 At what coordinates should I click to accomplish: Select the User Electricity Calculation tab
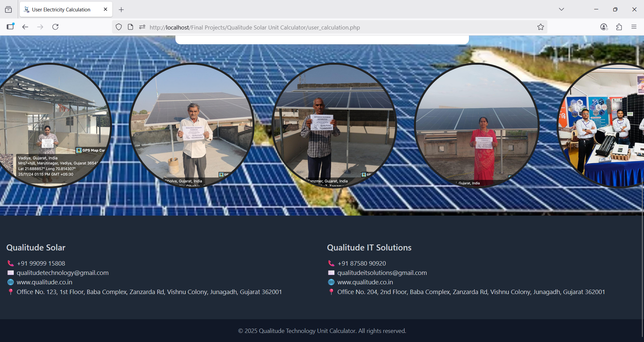pyautogui.click(x=61, y=10)
